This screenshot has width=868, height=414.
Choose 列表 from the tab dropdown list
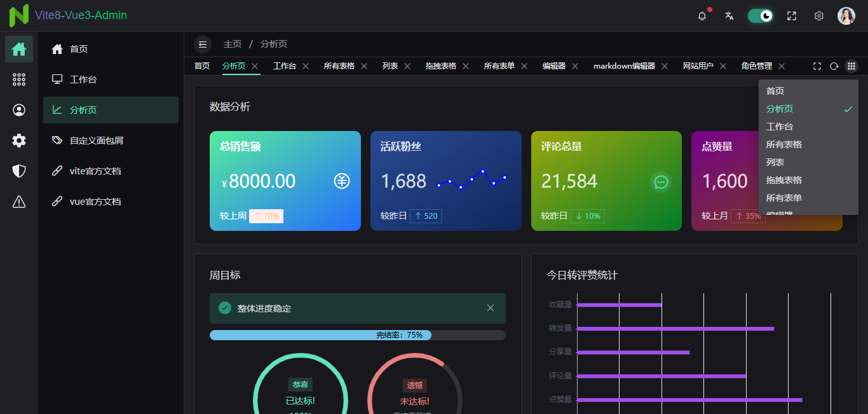pyautogui.click(x=808, y=162)
